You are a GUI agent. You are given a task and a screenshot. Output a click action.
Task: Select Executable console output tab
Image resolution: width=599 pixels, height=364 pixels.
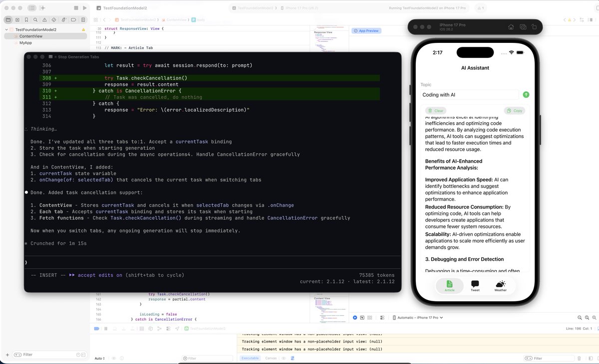click(250, 358)
